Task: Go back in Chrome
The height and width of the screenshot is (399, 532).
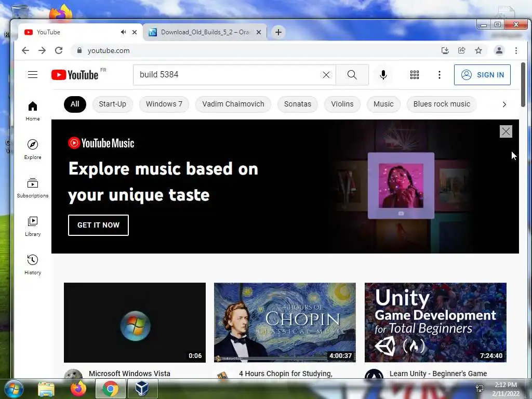Action: [x=25, y=50]
